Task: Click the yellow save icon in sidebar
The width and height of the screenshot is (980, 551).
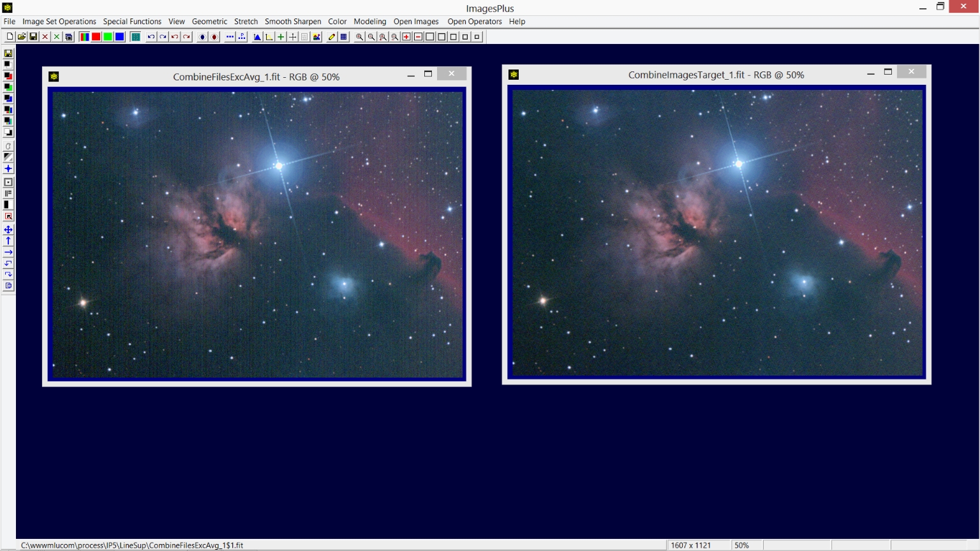Action: pyautogui.click(x=8, y=54)
